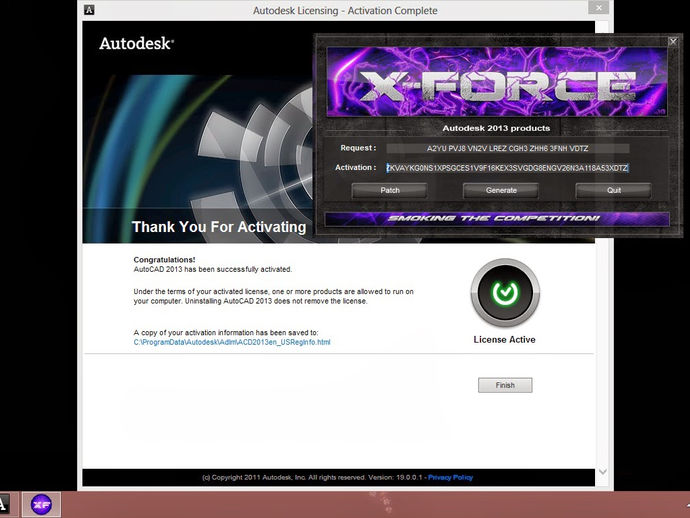Viewport: 690px width, 518px height.
Task: Click the 'Autodesk Licensing - Activation Complete' title
Action: point(345,11)
